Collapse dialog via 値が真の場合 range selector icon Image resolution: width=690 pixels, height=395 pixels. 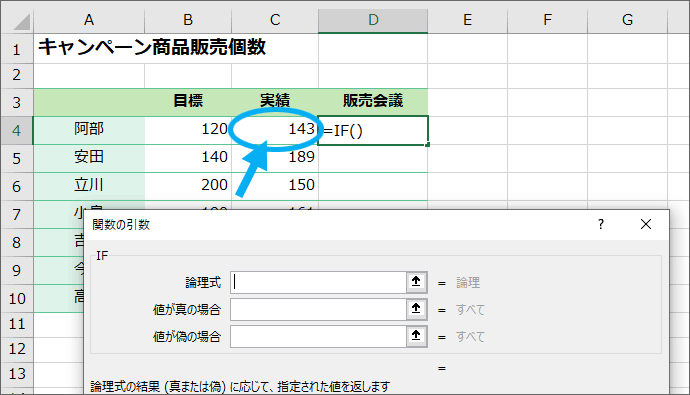(x=416, y=309)
